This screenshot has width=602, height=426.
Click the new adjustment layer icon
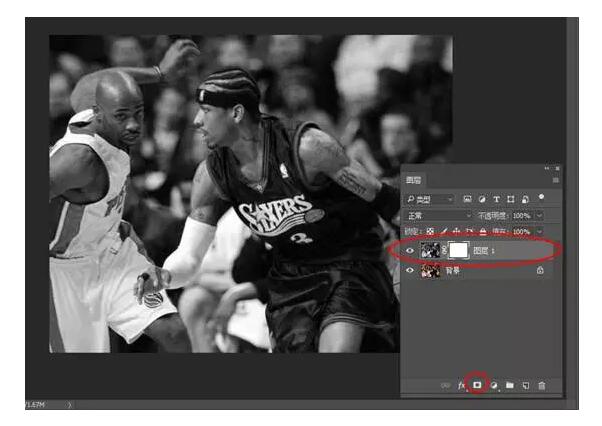pos(493,384)
